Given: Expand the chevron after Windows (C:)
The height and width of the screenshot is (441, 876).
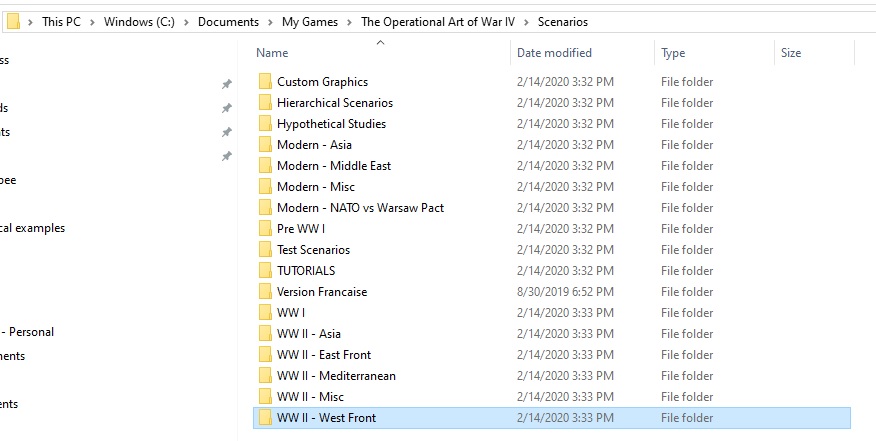Looking at the screenshot, I should click(186, 22).
